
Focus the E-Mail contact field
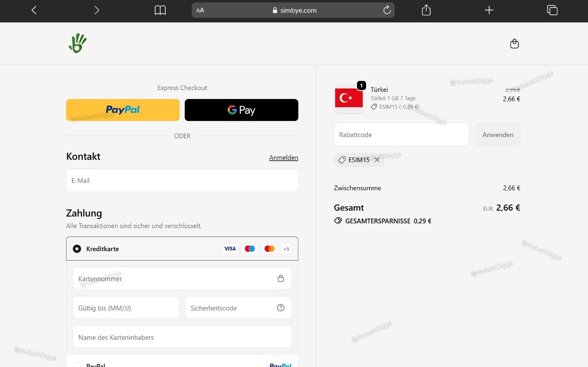(x=182, y=180)
